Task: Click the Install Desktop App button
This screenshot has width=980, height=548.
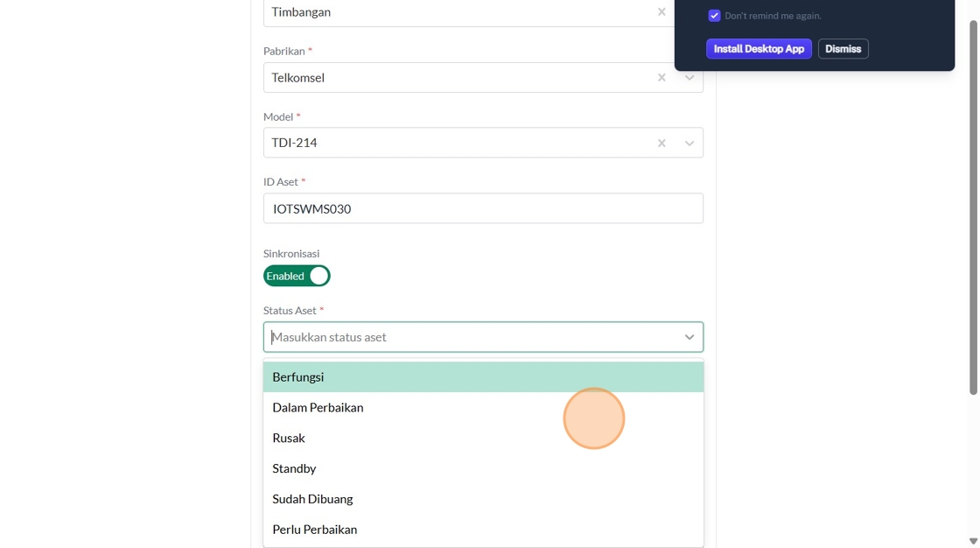Action: (759, 49)
